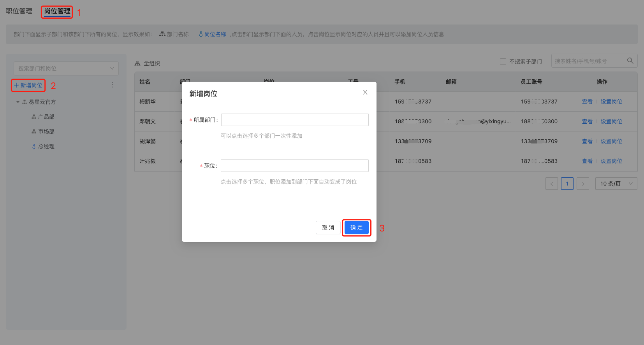The image size is (644, 345).
Task: Enable 不搜索子部门 checkbox
Action: point(503,61)
